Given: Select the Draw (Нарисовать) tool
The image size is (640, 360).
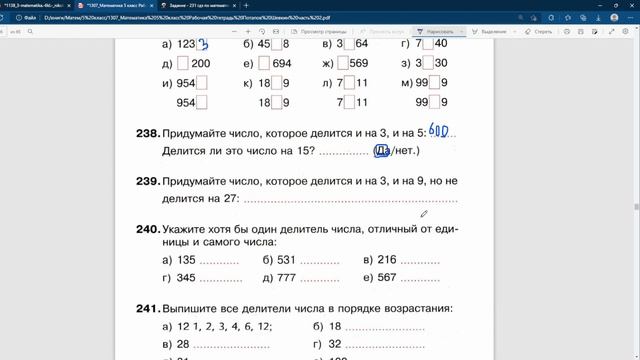Looking at the screenshot, I should click(x=435, y=31).
